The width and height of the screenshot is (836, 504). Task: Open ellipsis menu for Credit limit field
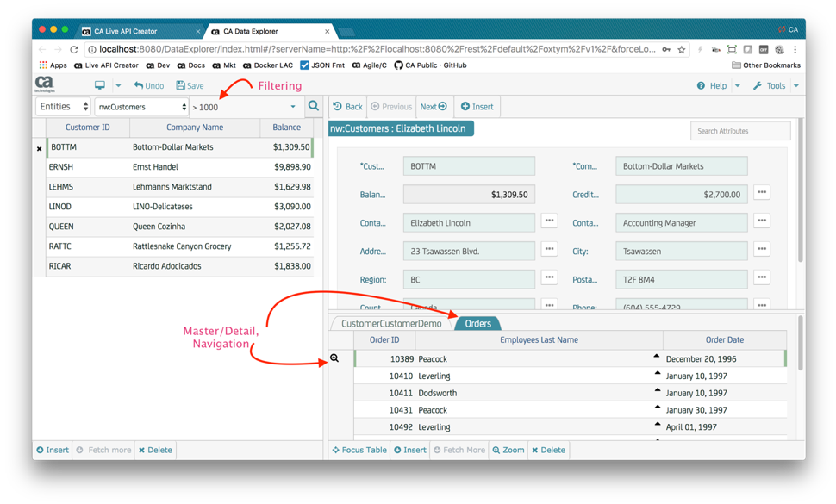(762, 192)
